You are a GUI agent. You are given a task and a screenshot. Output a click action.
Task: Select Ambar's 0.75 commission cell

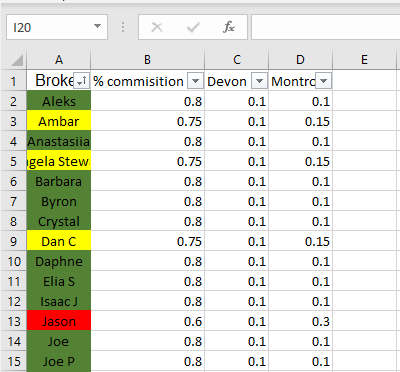click(148, 121)
